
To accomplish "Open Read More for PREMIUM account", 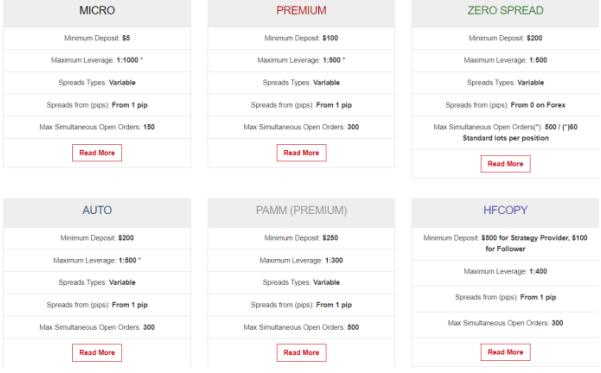I will pyautogui.click(x=301, y=153).
